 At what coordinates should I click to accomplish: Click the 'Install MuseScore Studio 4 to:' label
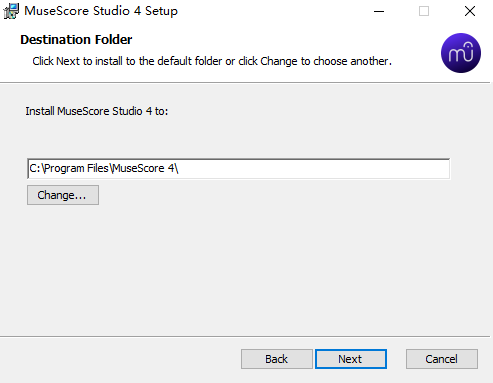click(x=97, y=111)
